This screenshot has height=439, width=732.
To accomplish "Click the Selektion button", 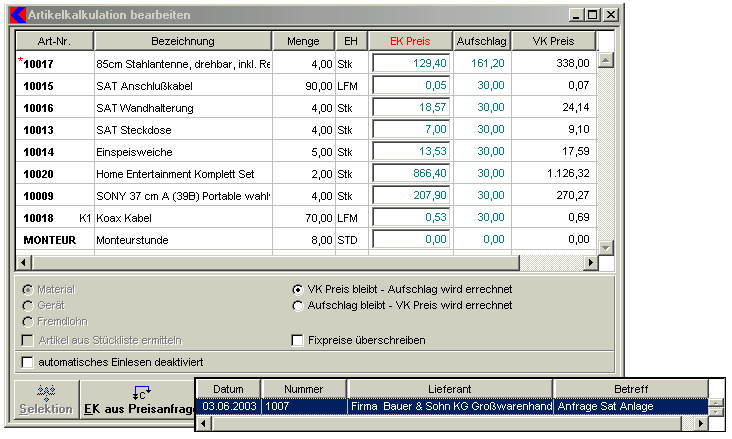I will pyautogui.click(x=47, y=400).
